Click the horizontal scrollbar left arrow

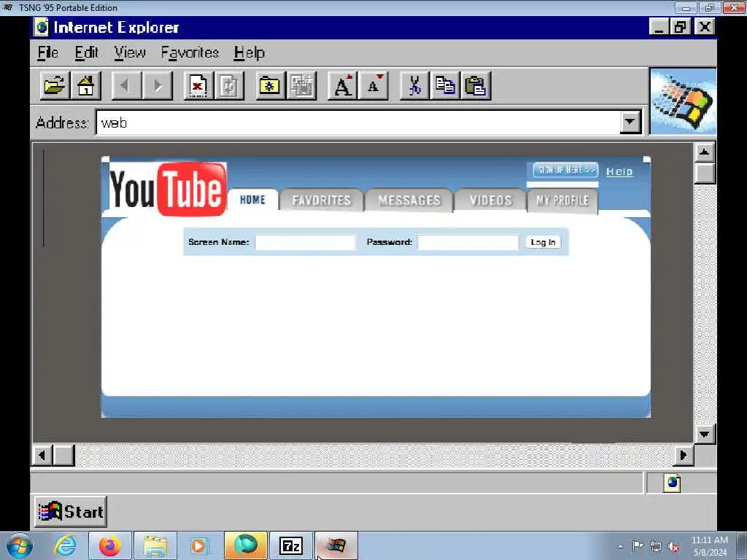(42, 455)
